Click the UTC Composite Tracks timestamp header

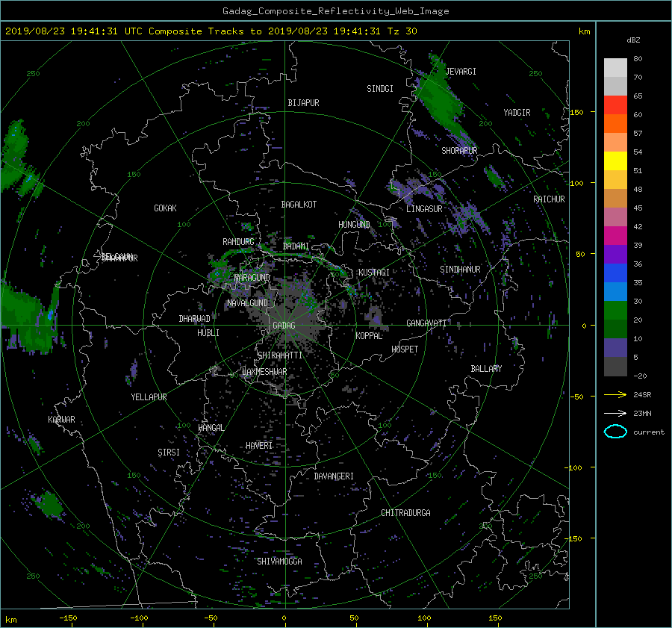tap(211, 31)
